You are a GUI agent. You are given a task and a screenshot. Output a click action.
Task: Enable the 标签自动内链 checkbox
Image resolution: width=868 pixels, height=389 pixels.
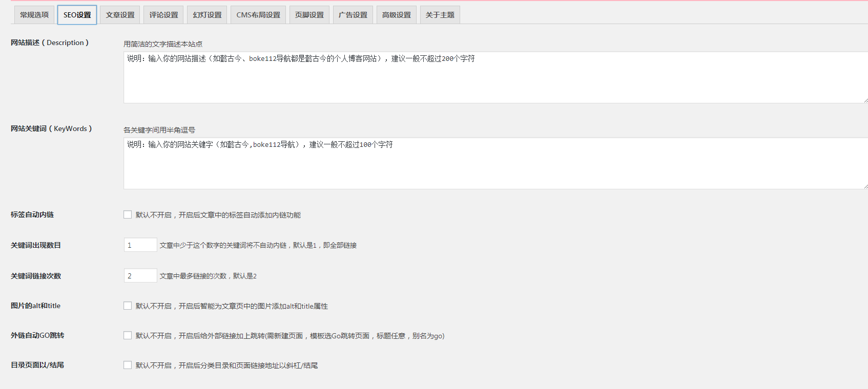pos(128,214)
